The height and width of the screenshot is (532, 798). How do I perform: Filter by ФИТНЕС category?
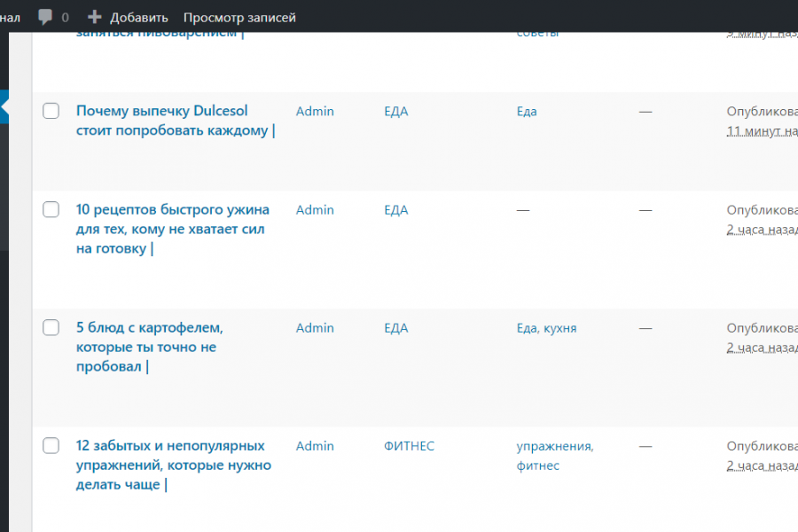pyautogui.click(x=409, y=446)
